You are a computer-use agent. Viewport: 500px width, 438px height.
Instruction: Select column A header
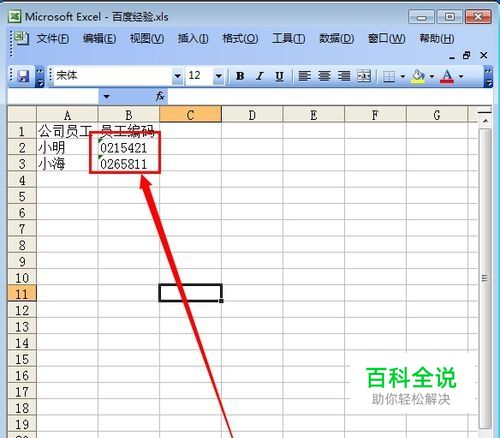(x=67, y=115)
